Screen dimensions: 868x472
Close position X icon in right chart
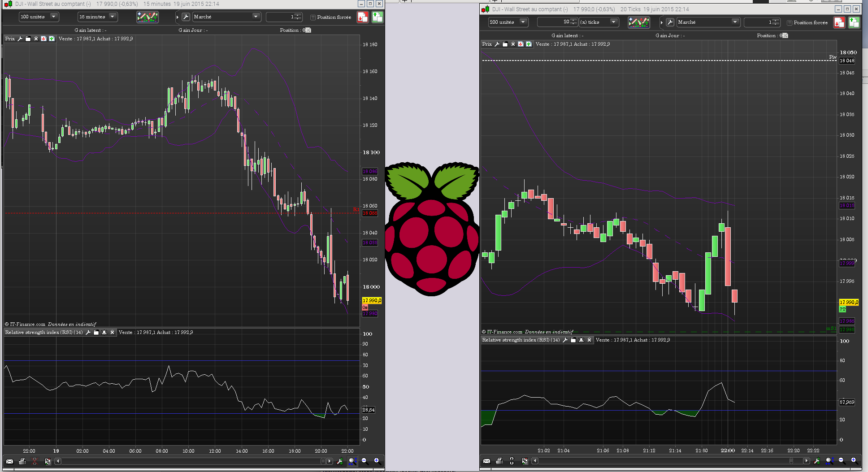coord(785,35)
